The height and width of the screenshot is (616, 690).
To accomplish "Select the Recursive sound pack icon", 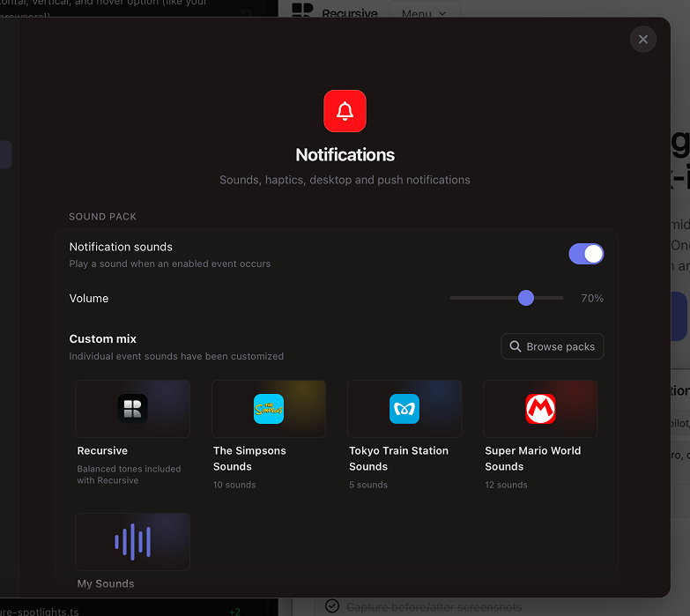I will pos(132,409).
